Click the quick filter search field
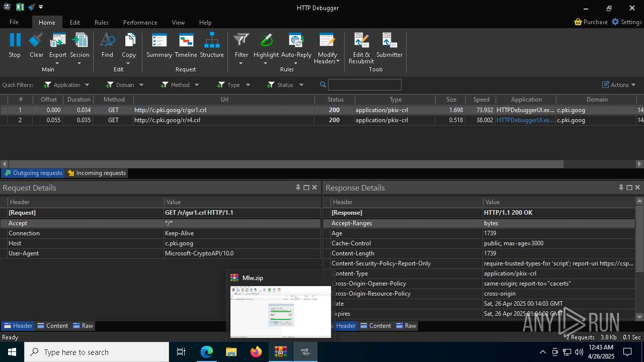Screen dimensions: 644x362 pyautogui.click(x=365, y=85)
